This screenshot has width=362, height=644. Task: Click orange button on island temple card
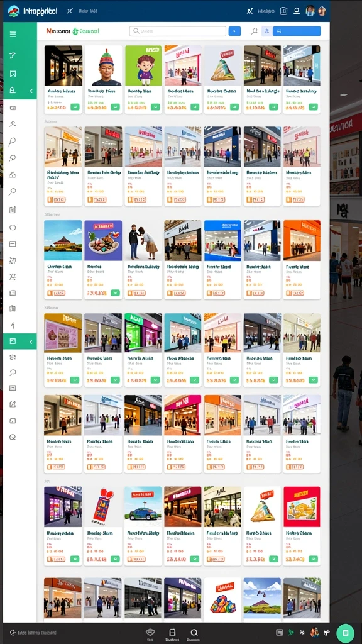click(x=56, y=293)
